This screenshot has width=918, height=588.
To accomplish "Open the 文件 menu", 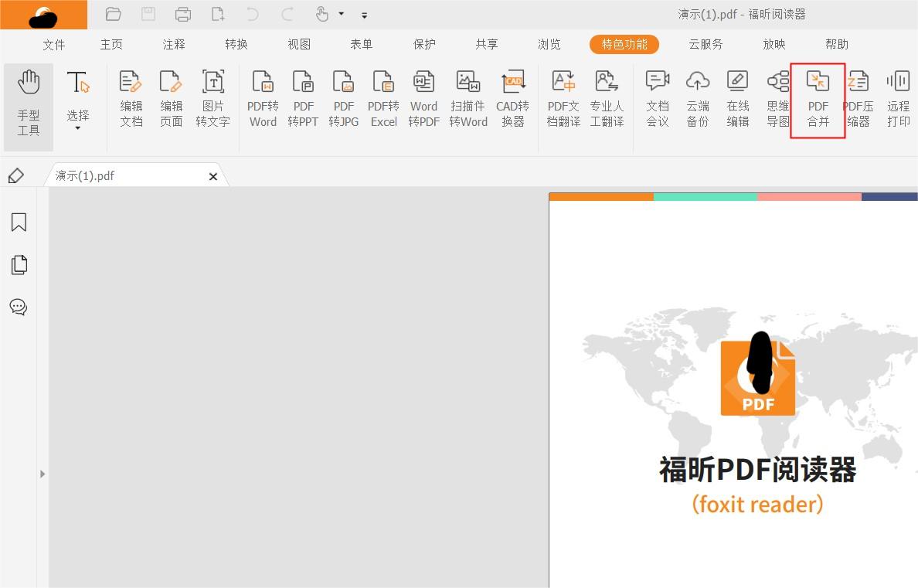I will click(x=54, y=45).
